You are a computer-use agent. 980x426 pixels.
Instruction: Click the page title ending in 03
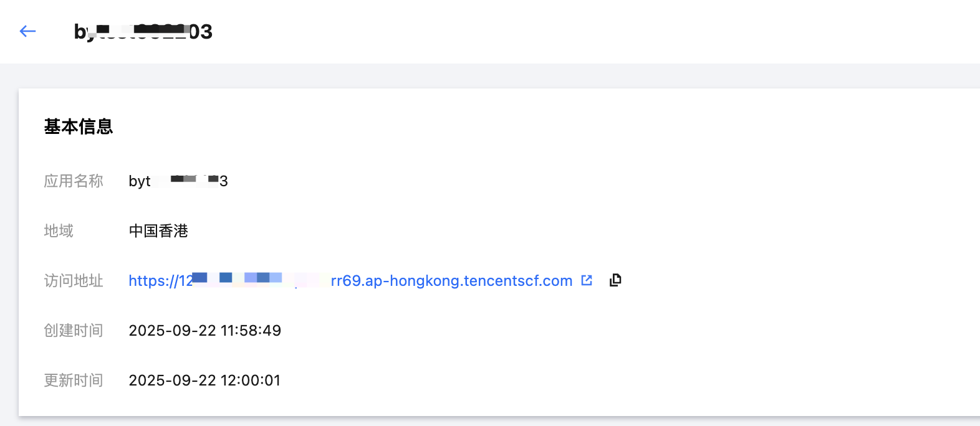pos(143,31)
